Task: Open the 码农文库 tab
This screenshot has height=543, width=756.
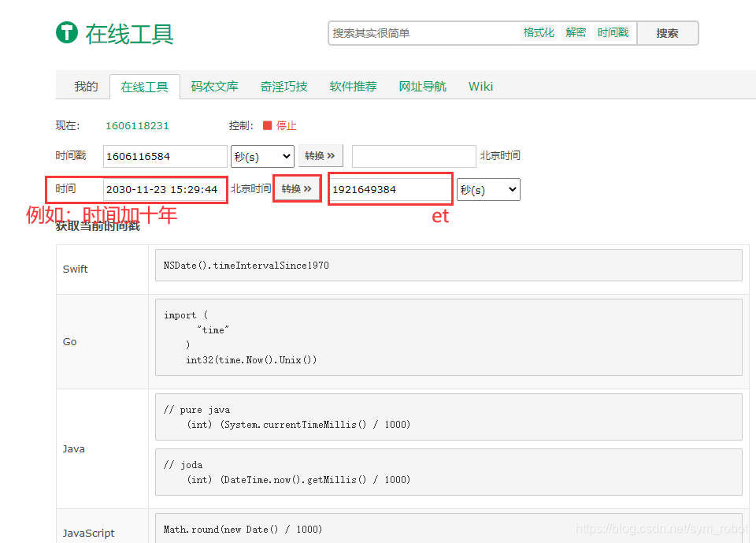Action: click(214, 87)
